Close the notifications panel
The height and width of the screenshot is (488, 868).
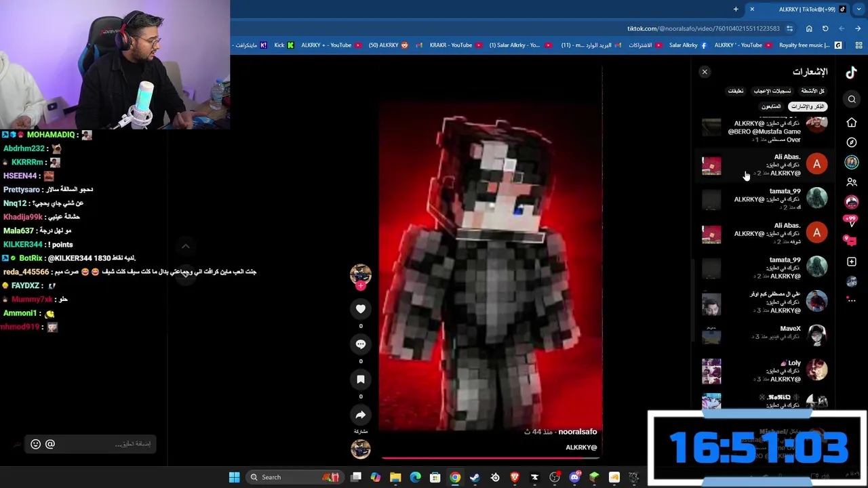point(705,72)
